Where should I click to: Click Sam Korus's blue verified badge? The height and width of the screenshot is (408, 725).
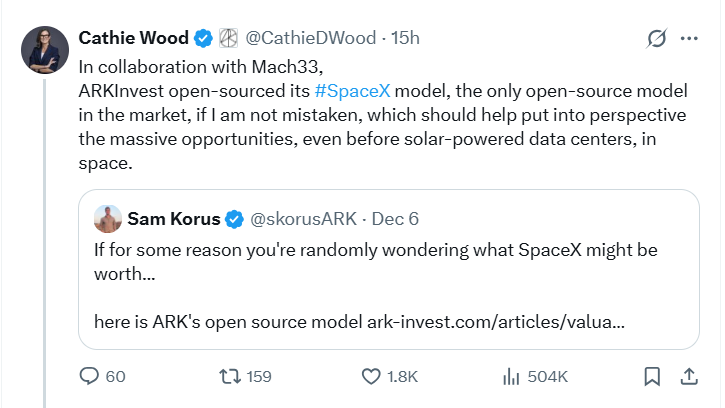click(234, 217)
